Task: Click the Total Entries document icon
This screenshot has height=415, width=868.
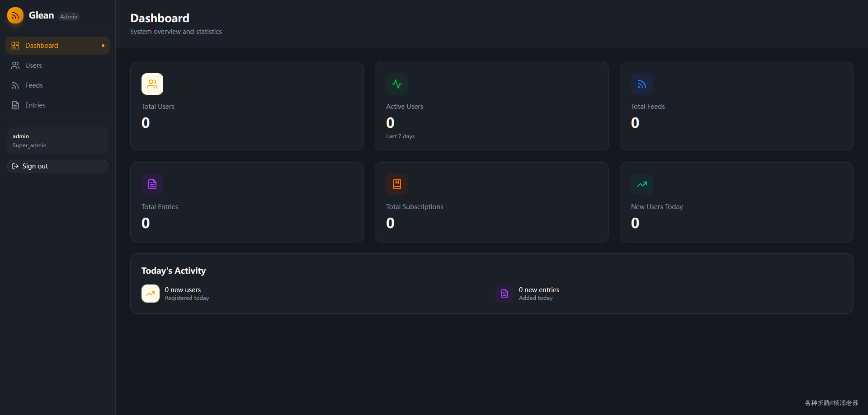Action: coord(152,184)
